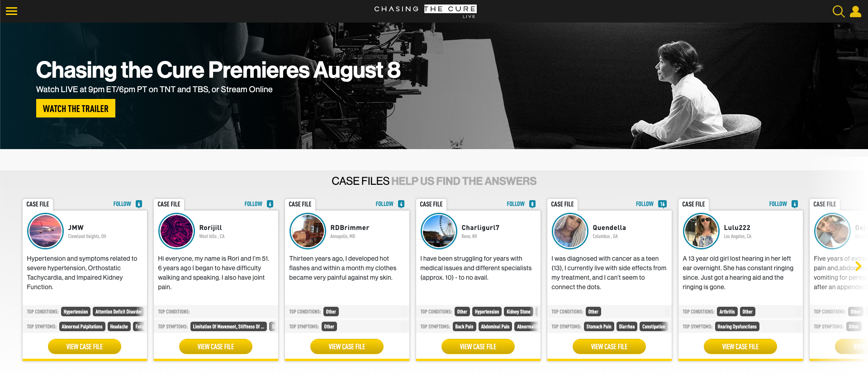View Quendella's case file

pos(609,347)
